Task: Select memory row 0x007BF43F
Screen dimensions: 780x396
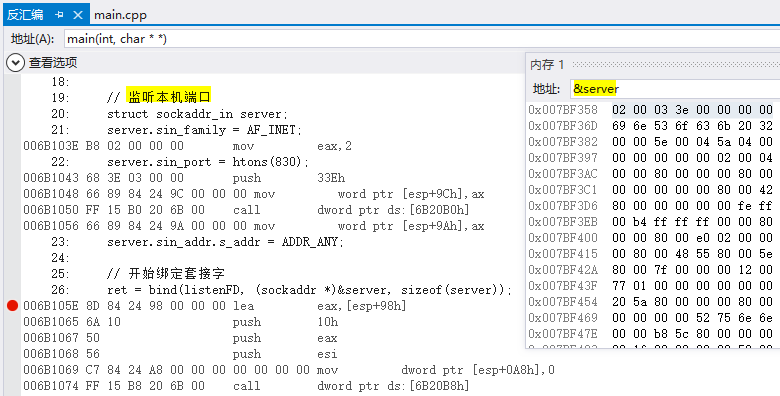Action: coord(652,285)
